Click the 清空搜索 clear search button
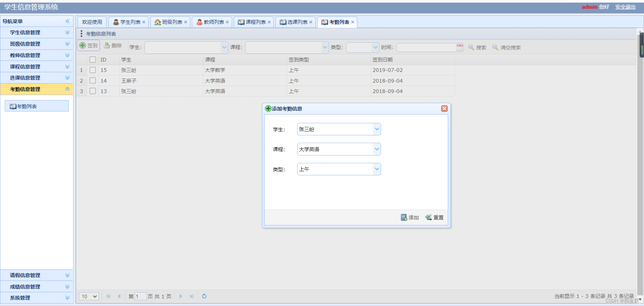This screenshot has height=306, width=644. 506,47
